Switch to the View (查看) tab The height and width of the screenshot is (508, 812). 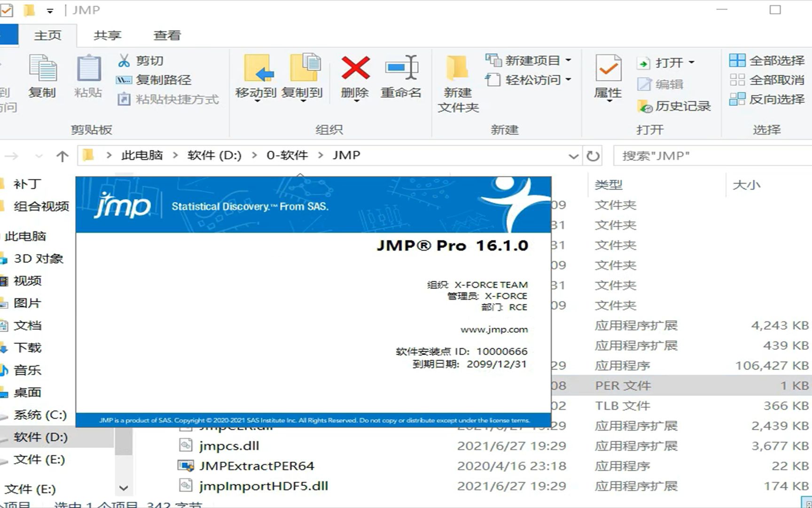pos(167,35)
